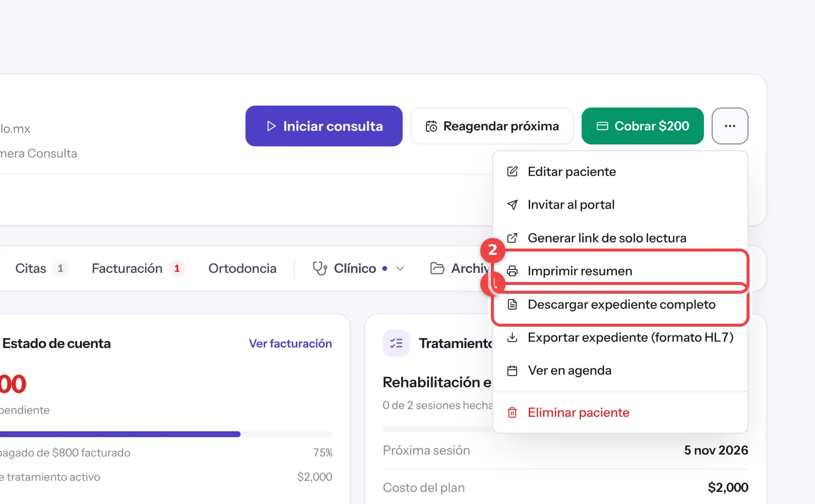Click the card icon on Cobrar $200
Viewport: 815px width, 504px height.
603,126
